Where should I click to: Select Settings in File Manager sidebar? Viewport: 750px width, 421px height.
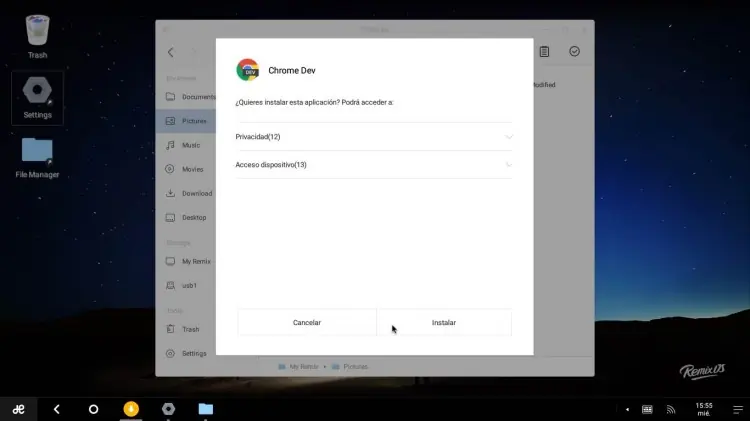[x=186, y=354]
